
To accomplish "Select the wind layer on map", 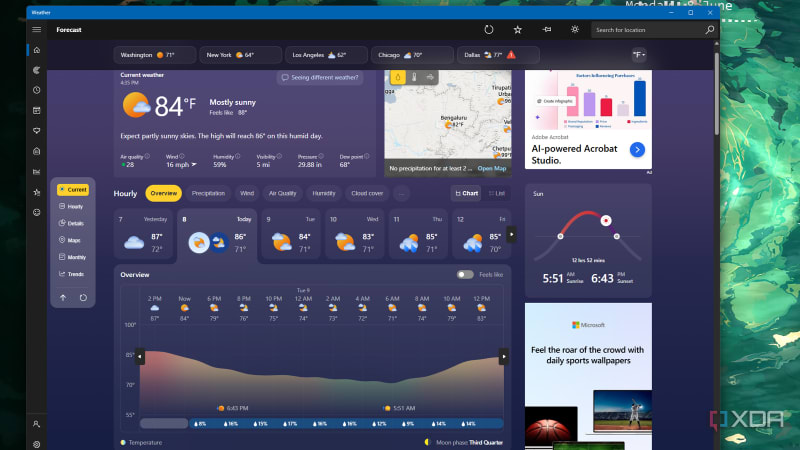I will [x=430, y=78].
